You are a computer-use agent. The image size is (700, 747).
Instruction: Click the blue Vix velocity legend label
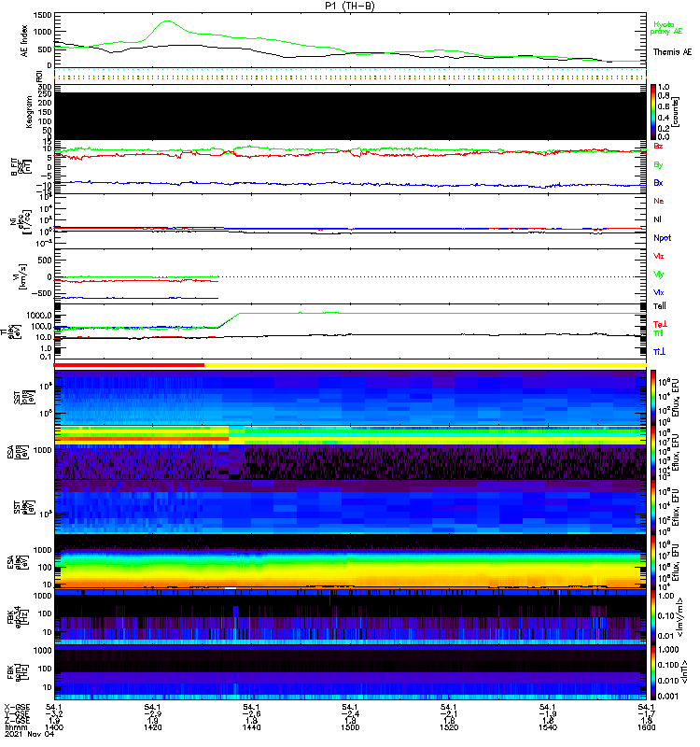click(x=659, y=292)
